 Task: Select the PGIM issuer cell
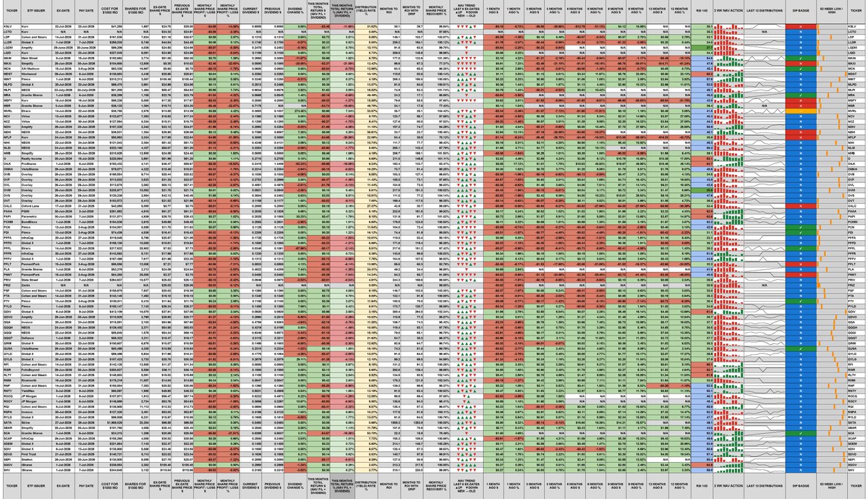pos(36,211)
